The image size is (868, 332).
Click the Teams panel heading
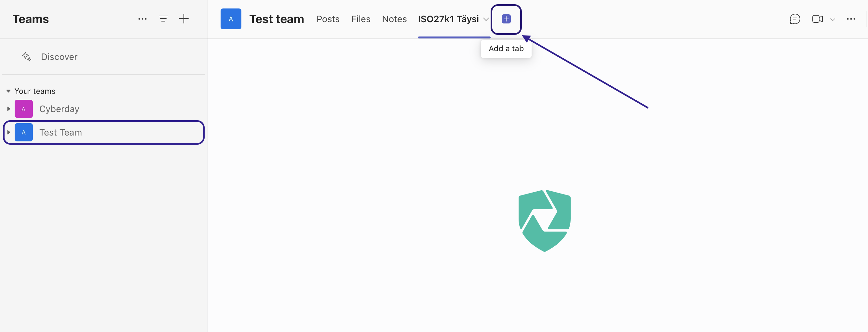(x=31, y=19)
